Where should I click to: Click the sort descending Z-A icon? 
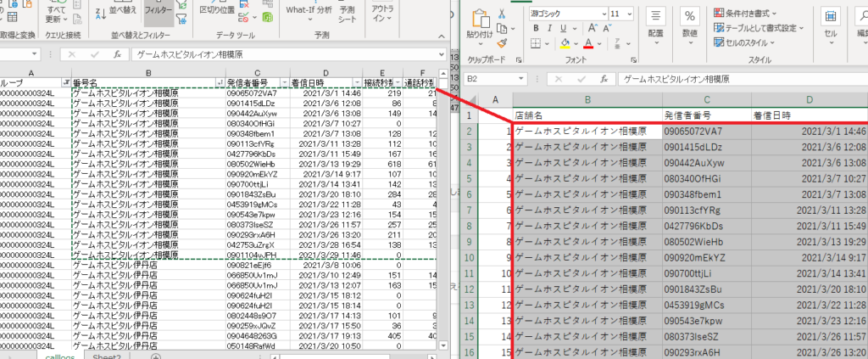pyautogui.click(x=101, y=14)
